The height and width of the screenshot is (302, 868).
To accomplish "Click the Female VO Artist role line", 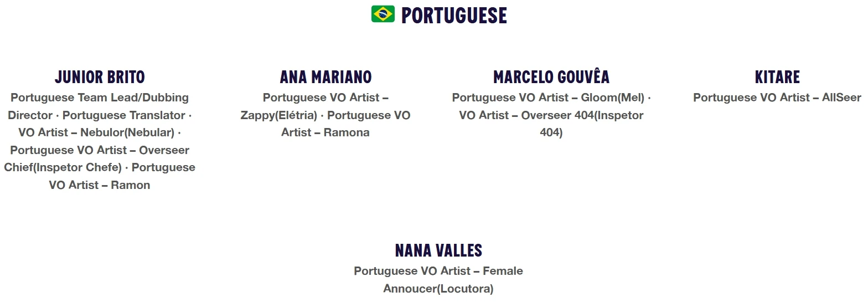I will tap(438, 271).
